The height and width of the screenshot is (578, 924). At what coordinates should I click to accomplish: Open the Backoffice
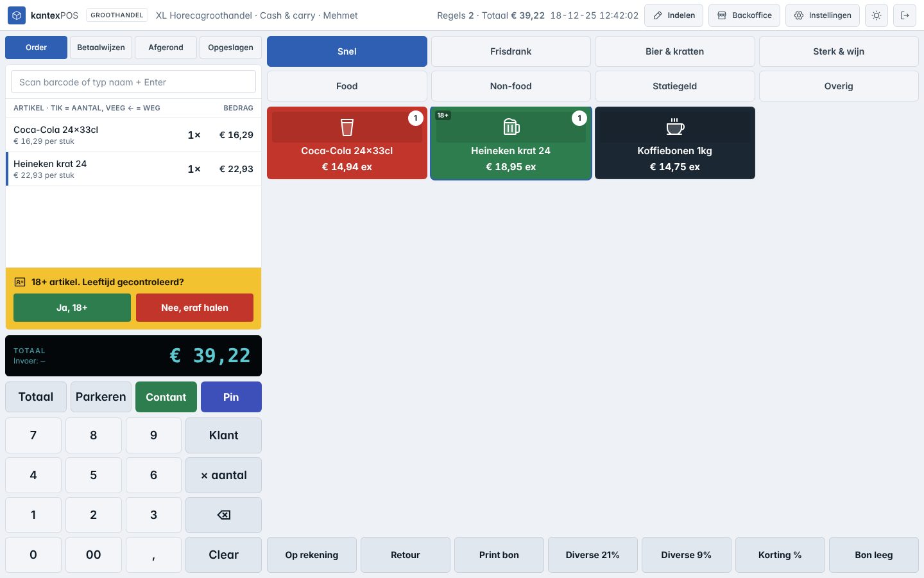[x=744, y=15]
